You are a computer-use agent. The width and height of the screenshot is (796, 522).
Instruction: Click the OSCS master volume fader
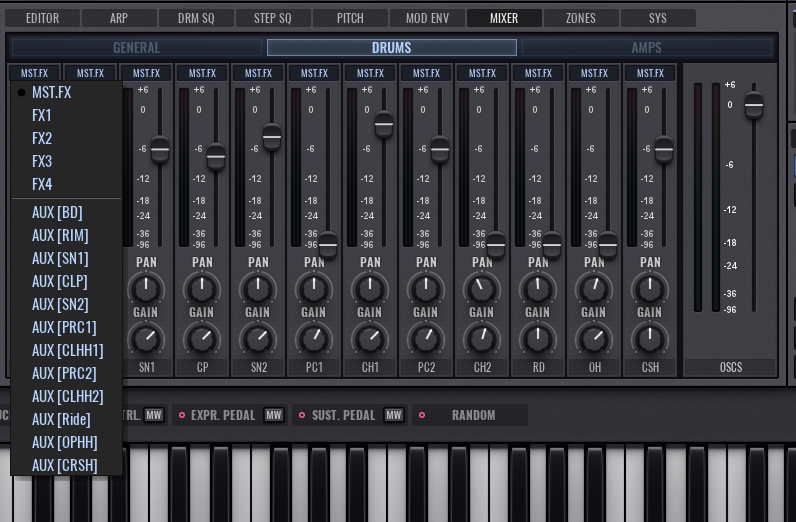tap(754, 105)
